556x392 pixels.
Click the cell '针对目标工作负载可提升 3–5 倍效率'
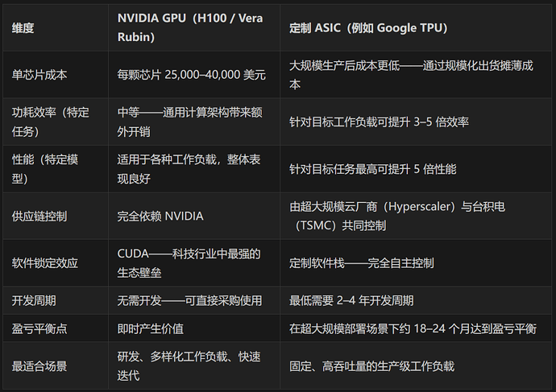[x=416, y=122]
